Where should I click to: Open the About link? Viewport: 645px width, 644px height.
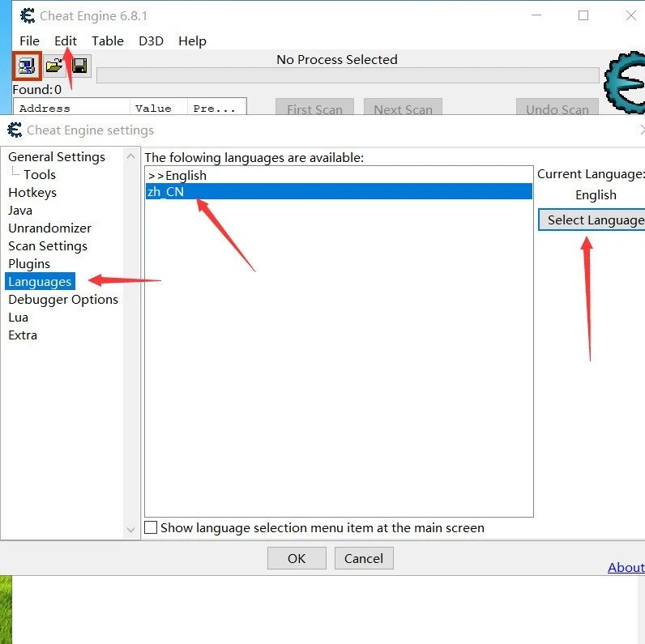click(626, 567)
